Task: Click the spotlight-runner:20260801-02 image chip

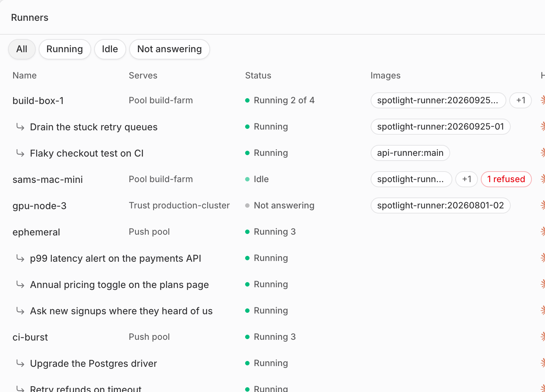Action: [440, 205]
